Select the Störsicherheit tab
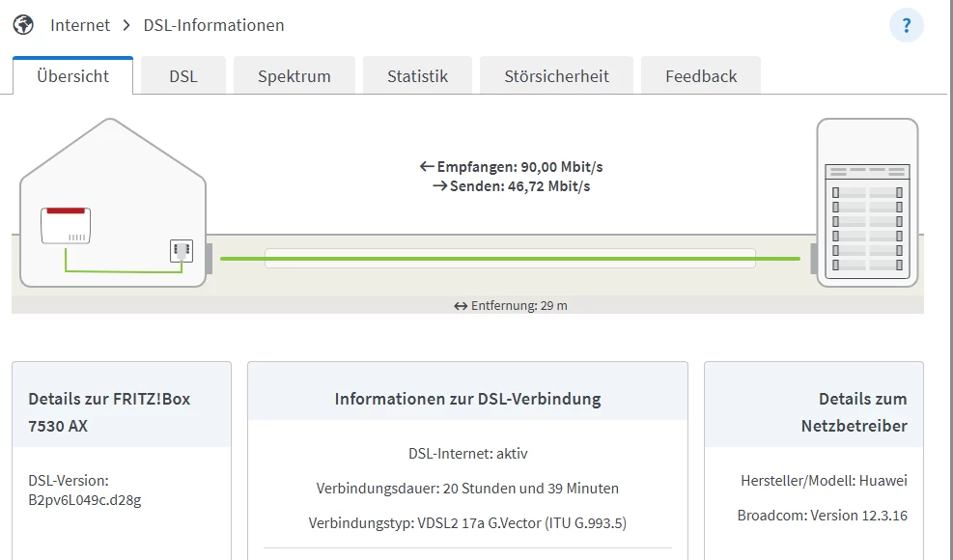The height and width of the screenshot is (560, 953). 556,76
